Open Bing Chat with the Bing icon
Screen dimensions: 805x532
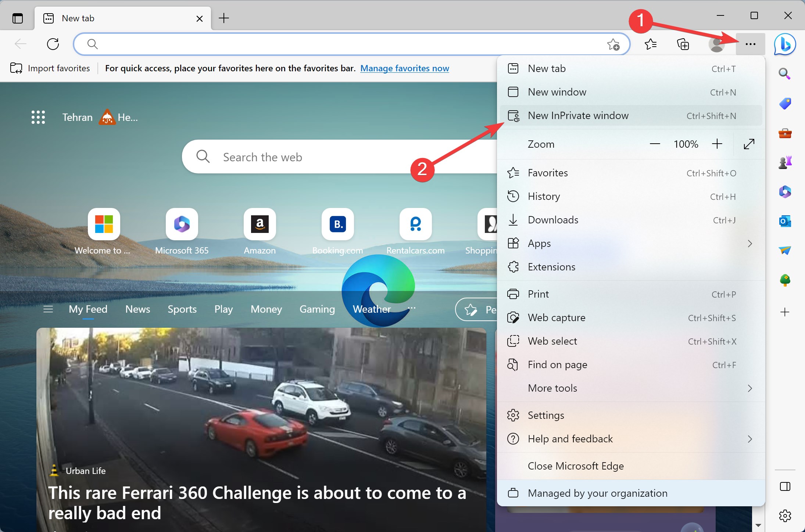coord(785,44)
